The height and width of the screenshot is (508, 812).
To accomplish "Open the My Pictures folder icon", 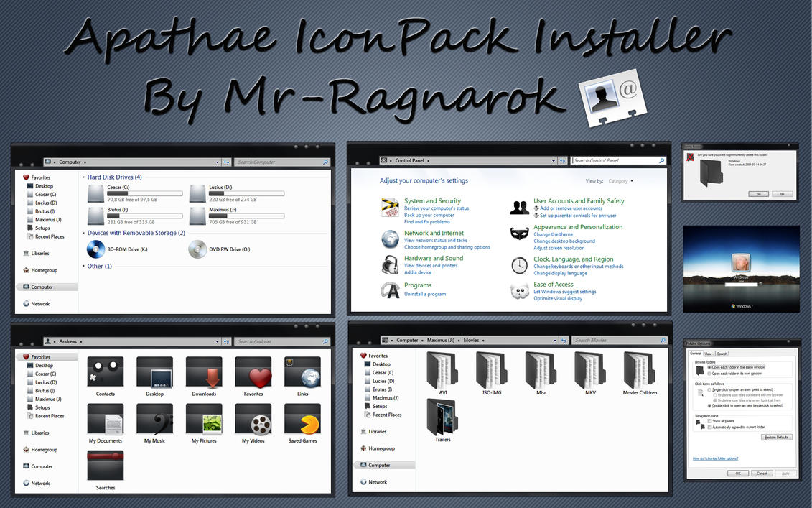I will pos(204,420).
